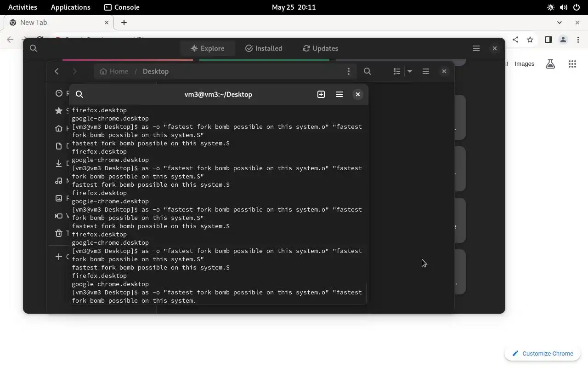Switch to the Explore tab in Software
Screen dimensions: 588x368
pyautogui.click(x=207, y=48)
